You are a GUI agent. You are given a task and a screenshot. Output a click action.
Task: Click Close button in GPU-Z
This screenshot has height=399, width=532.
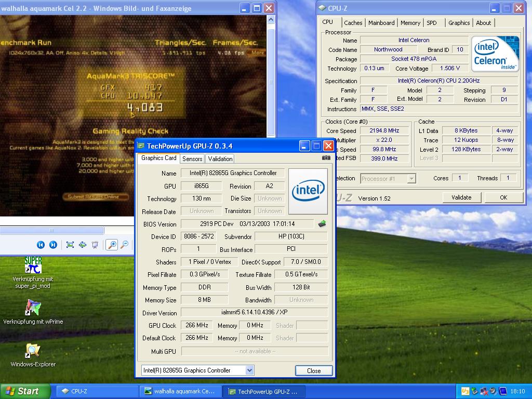[x=314, y=371]
